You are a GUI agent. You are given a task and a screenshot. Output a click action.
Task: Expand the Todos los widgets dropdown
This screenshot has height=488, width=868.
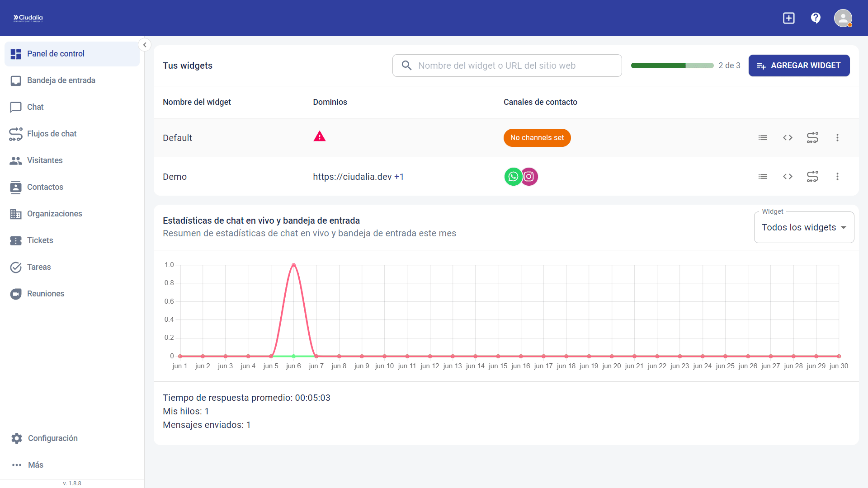coord(804,227)
